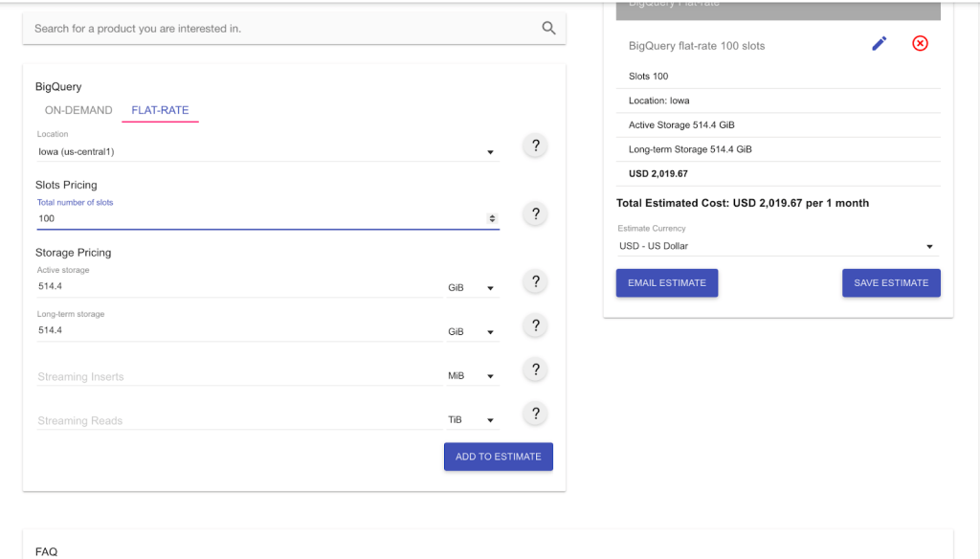Select the FLAT-RATE tab
Screen dimensions: 980x559
pos(160,110)
